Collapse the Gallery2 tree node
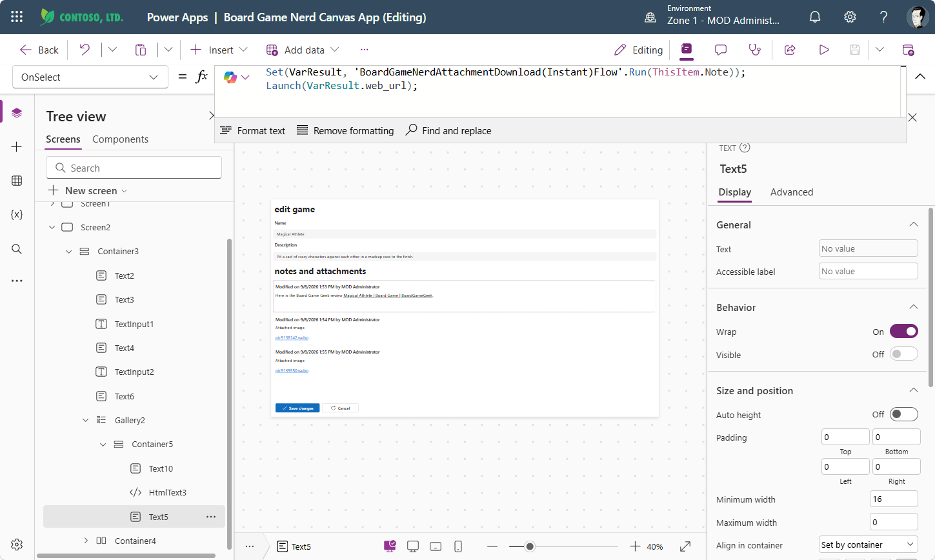Image resolution: width=935 pixels, height=560 pixels. (85, 420)
